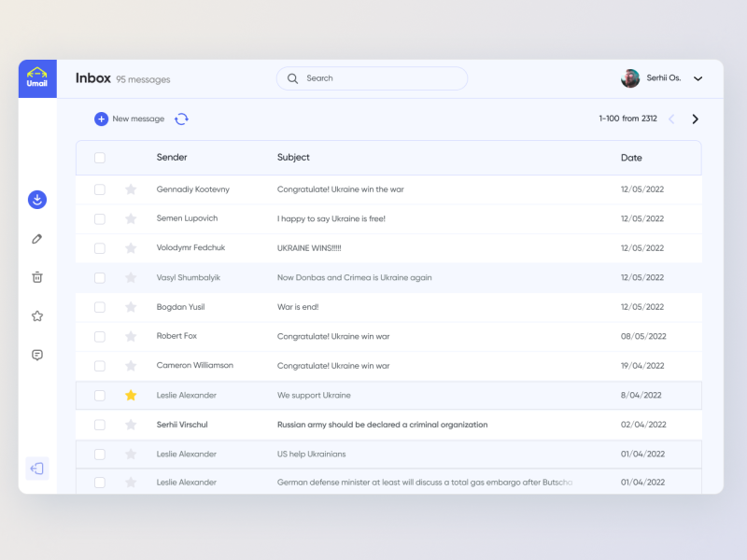The image size is (747, 560).
Task: Star the Volodymr Fedchuk message
Action: pyautogui.click(x=131, y=248)
